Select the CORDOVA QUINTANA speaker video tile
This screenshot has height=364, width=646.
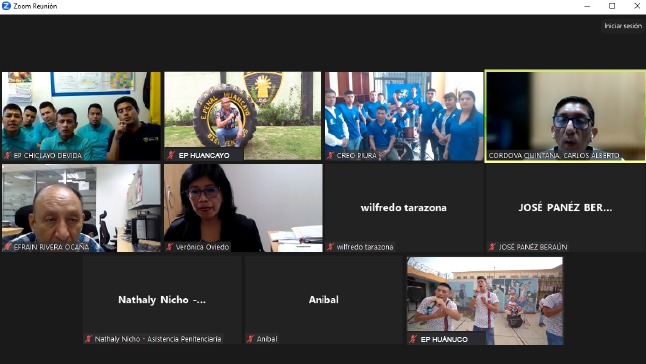click(x=565, y=116)
